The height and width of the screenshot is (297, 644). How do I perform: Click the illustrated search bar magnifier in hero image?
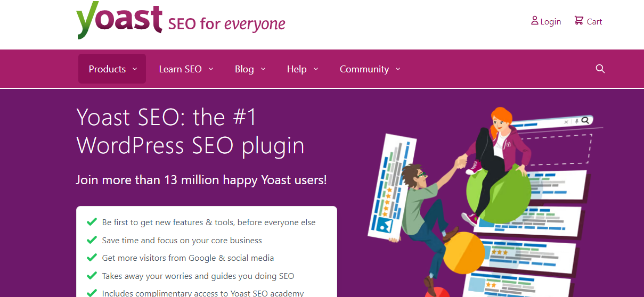point(585,121)
